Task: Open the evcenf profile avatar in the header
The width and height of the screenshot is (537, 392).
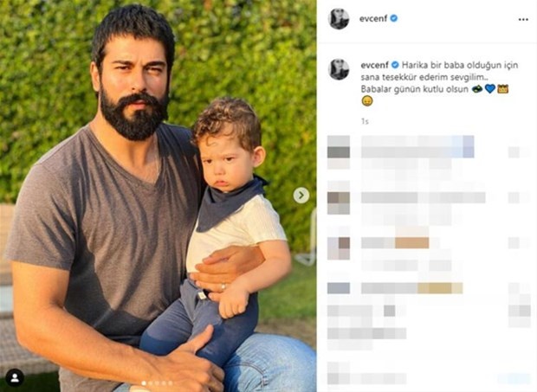Action: point(339,19)
